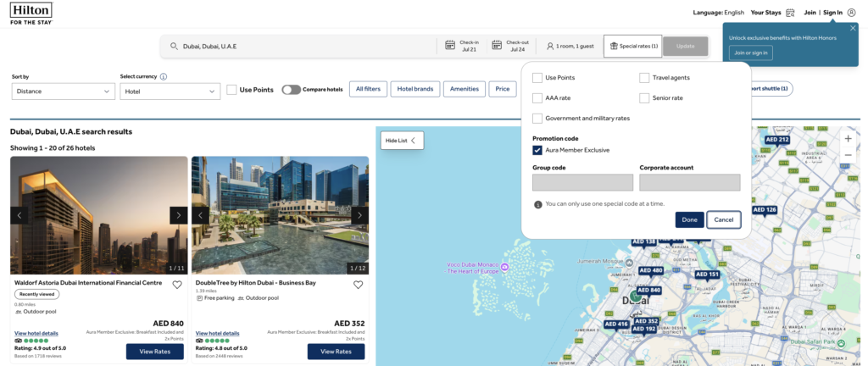
Task: Click the Done button
Action: point(690,219)
